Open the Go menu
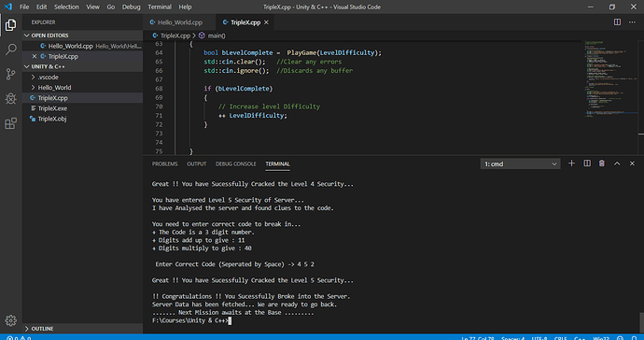Image resolution: width=644 pixels, height=340 pixels. click(x=111, y=7)
